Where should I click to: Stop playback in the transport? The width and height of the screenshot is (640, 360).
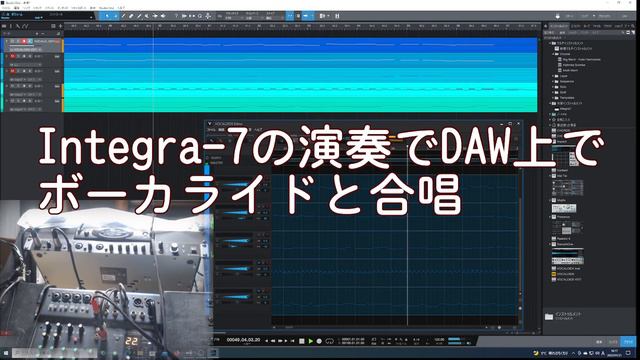click(x=302, y=341)
